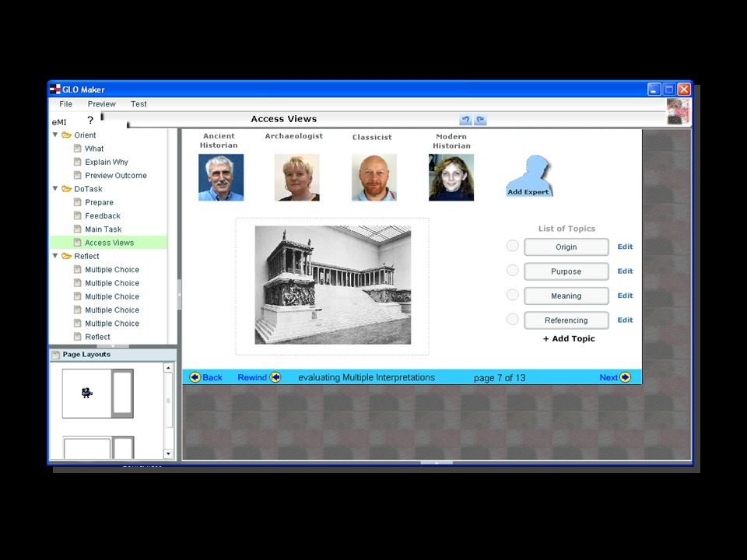
Task: Click the Page Layouts panel header
Action: coord(113,355)
